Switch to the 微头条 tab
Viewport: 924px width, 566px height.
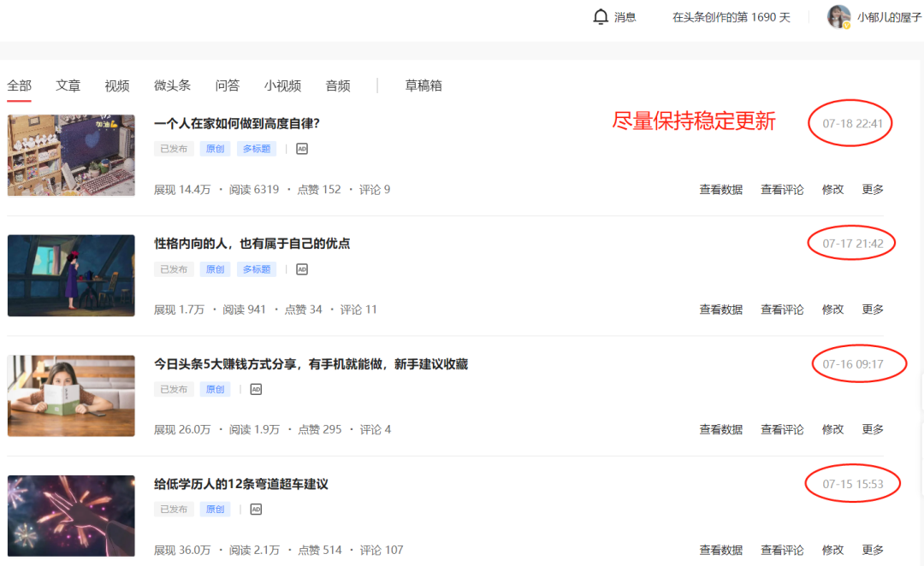[x=172, y=85]
